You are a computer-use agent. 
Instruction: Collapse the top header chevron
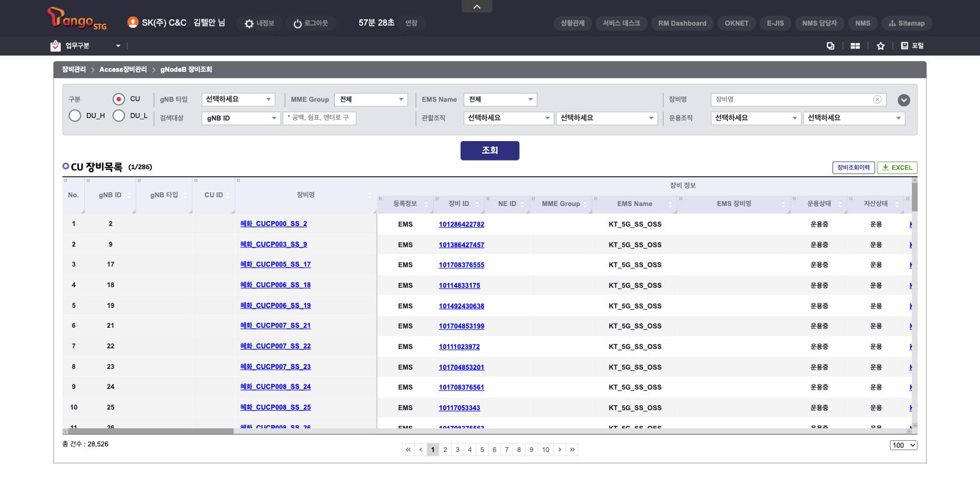(477, 6)
